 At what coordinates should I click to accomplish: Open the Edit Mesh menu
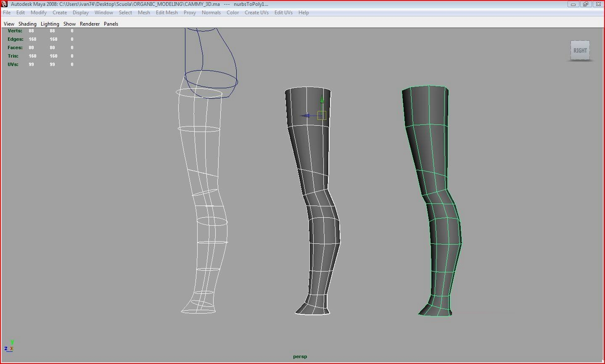tap(166, 13)
